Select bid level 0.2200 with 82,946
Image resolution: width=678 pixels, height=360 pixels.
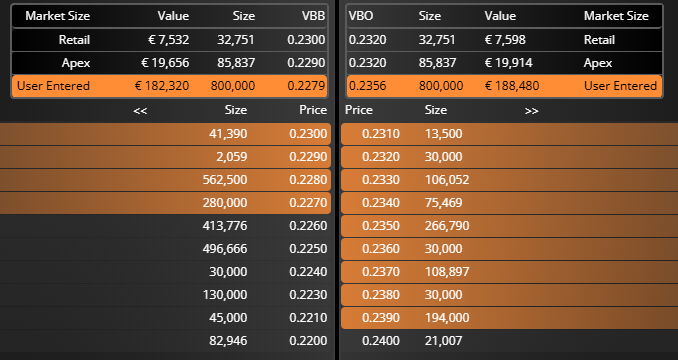[x=165, y=341]
